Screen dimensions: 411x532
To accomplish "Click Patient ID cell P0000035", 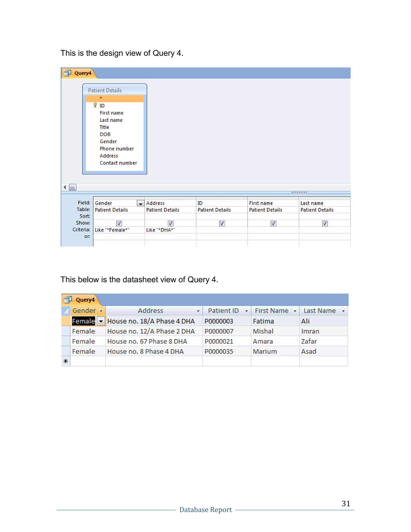I will click(227, 351).
